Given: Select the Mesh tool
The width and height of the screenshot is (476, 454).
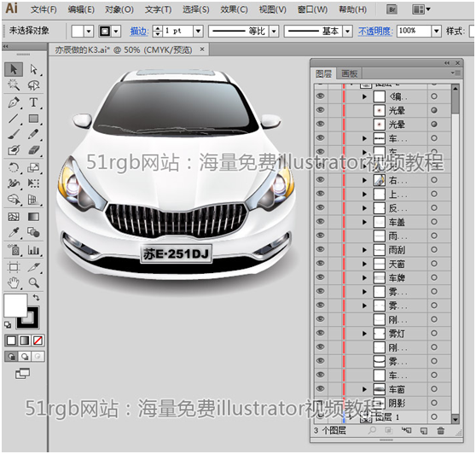Looking at the screenshot, I should click(14, 217).
